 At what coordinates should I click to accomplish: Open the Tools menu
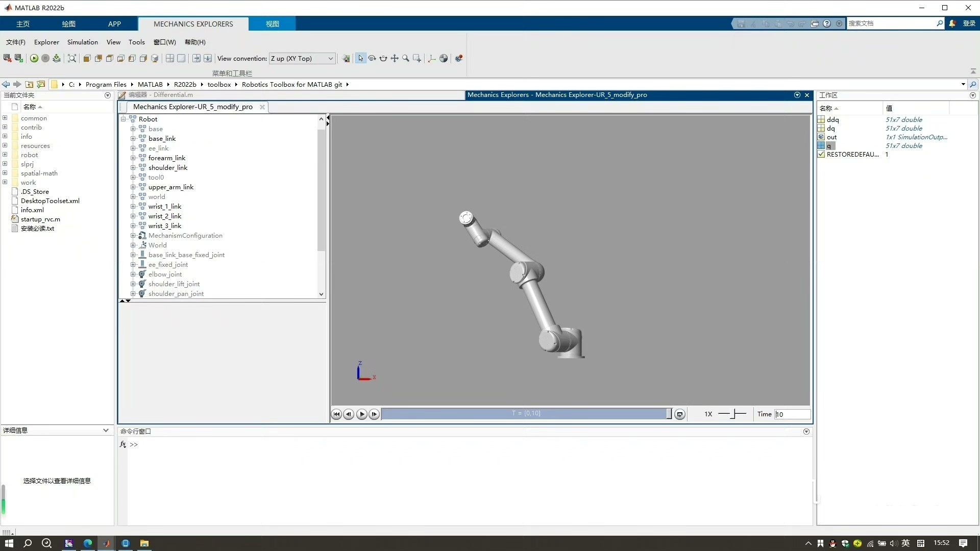click(137, 42)
